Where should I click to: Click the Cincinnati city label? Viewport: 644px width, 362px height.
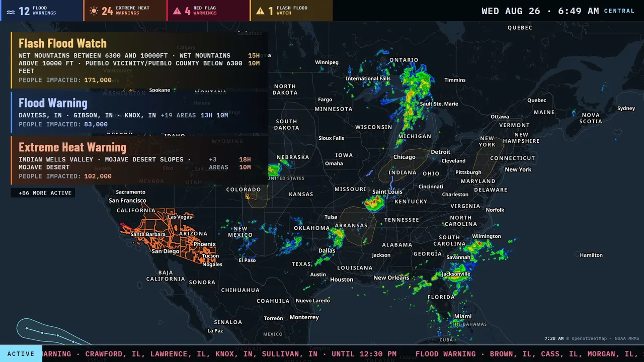coord(431,187)
